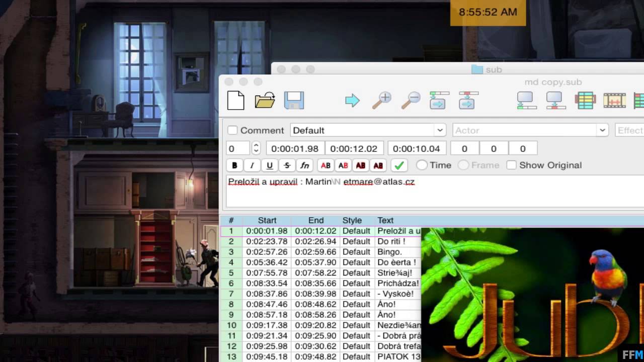Screen dimensions: 644x362
Task: Select the subtitle line 'Do èerta !'
Action: coord(321,262)
